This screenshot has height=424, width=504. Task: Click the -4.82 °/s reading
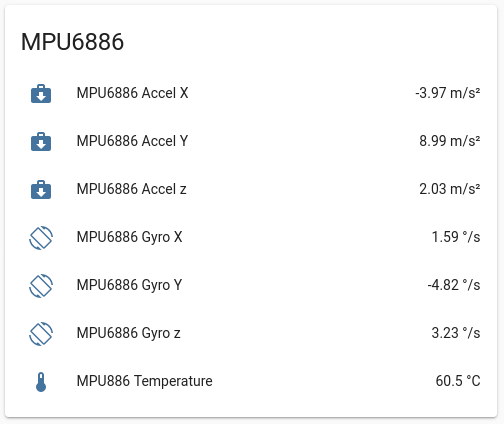(x=454, y=285)
